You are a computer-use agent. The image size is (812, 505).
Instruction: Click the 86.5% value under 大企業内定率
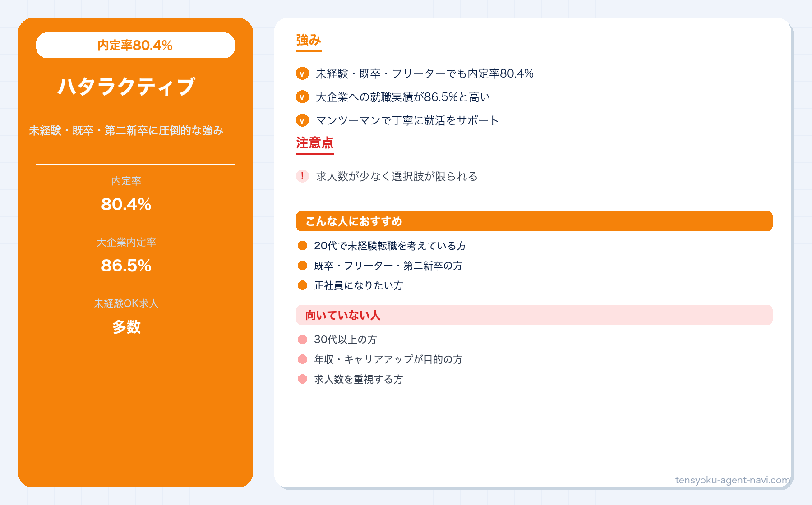[x=126, y=266]
